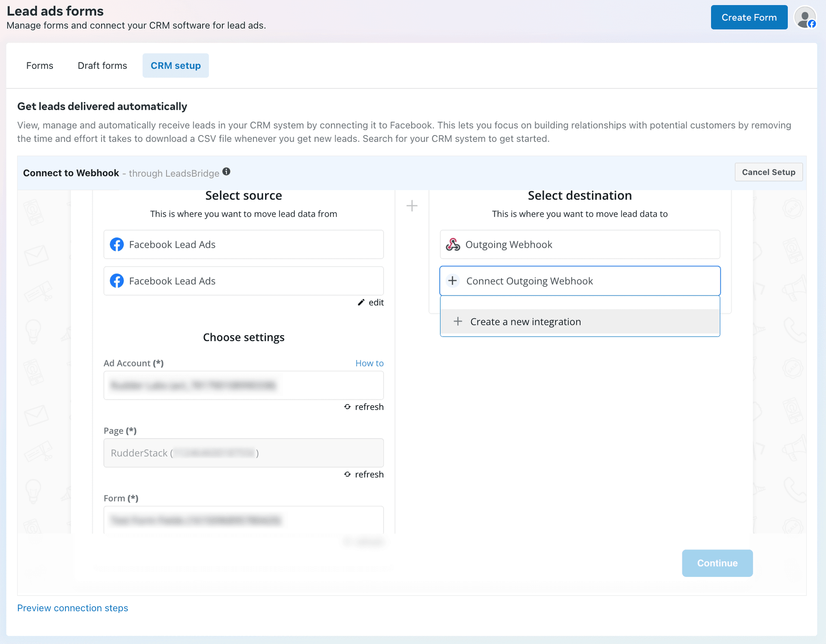826x644 pixels.
Task: Open the CRM setup tab
Action: click(x=176, y=65)
